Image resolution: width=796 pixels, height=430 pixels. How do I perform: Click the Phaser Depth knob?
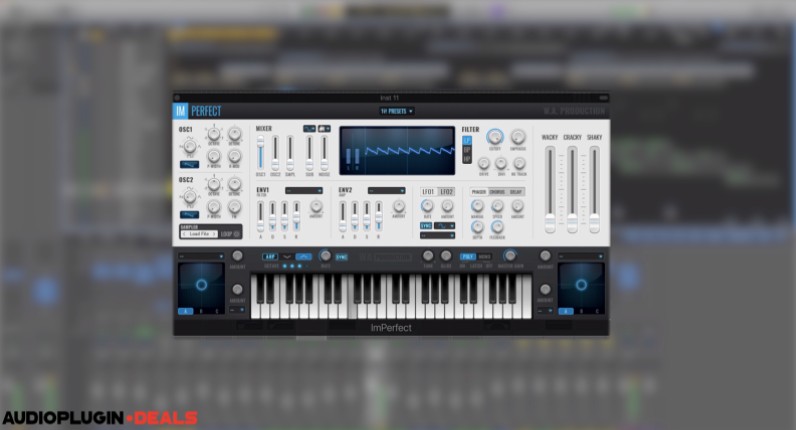pos(477,227)
